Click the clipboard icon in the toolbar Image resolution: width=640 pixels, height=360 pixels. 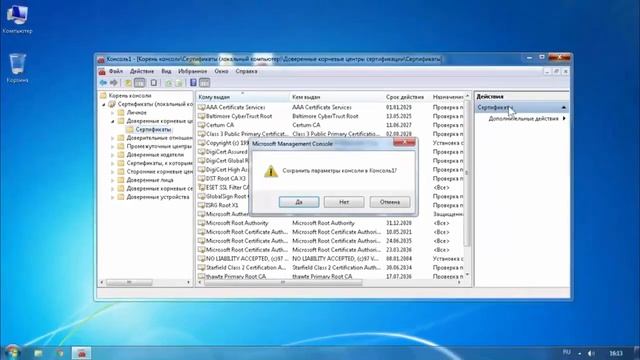154,83
